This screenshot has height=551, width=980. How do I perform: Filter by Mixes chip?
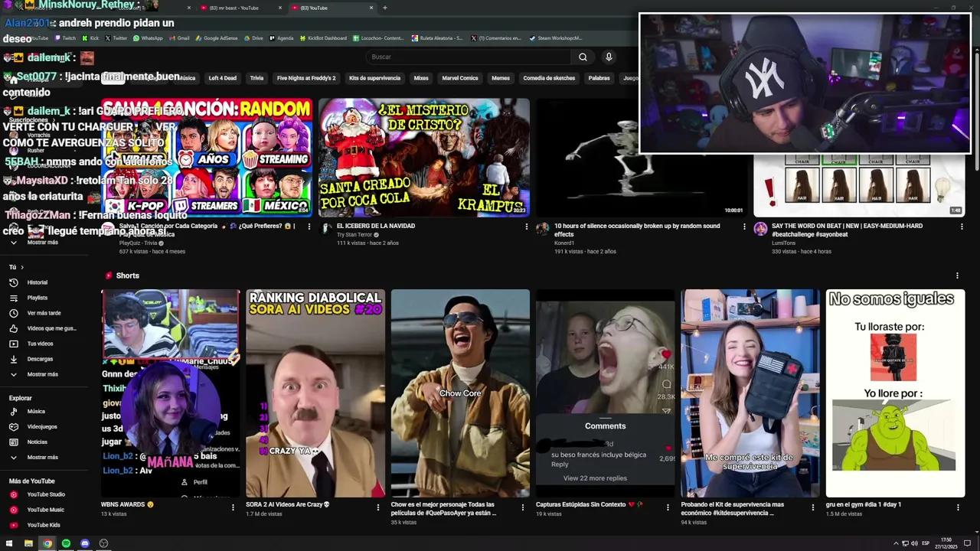(x=421, y=78)
